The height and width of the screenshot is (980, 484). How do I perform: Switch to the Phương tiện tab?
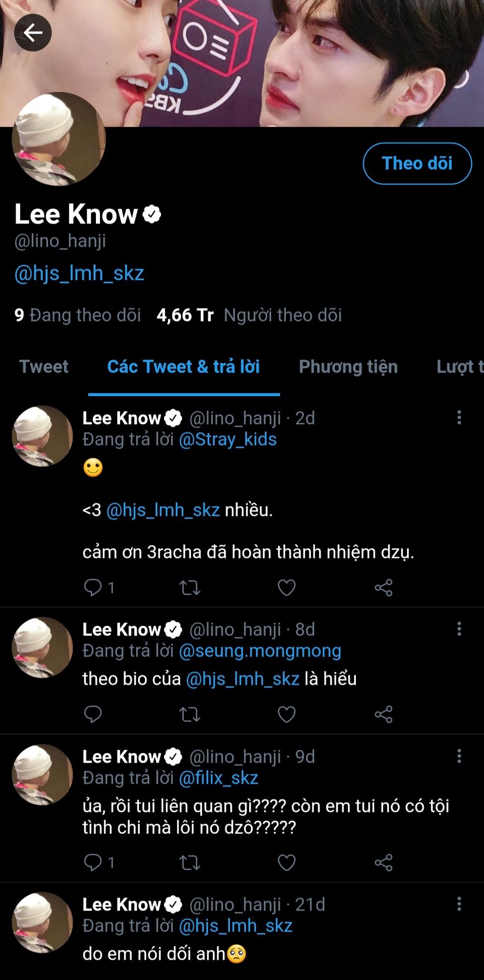click(x=348, y=366)
